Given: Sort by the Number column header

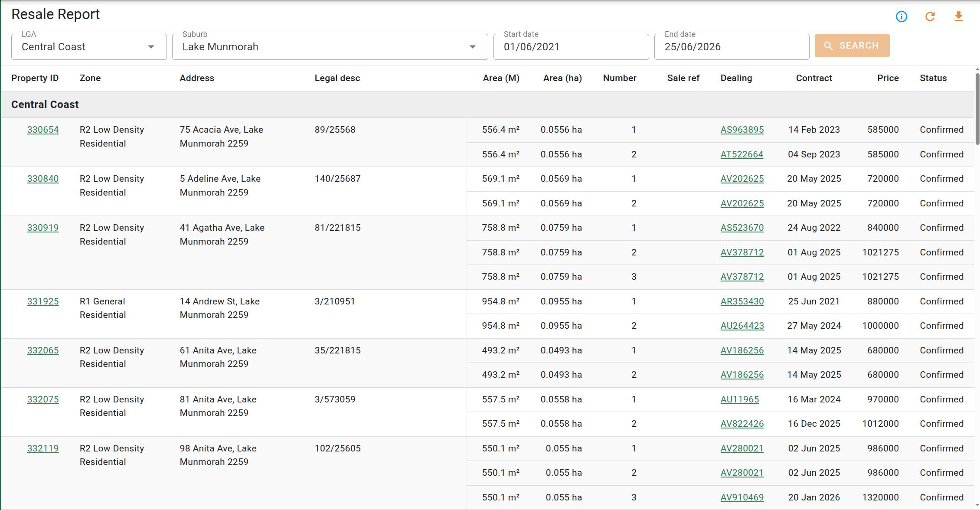Looking at the screenshot, I should click(x=620, y=78).
